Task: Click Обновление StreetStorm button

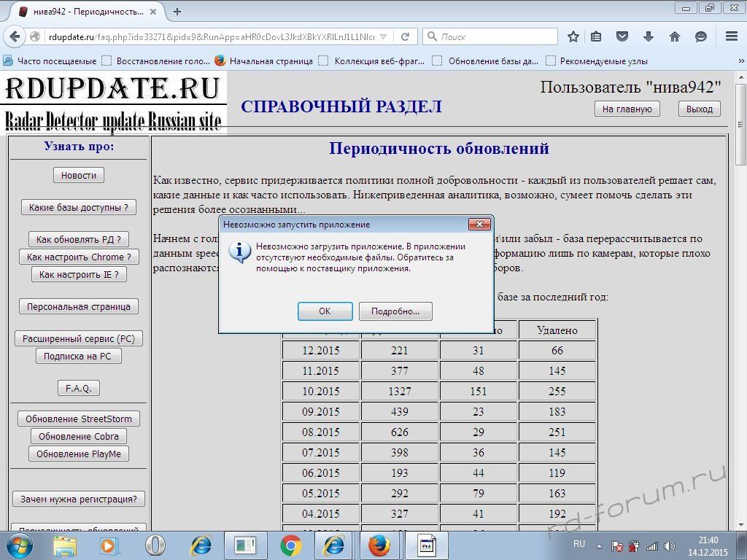Action: tap(79, 419)
